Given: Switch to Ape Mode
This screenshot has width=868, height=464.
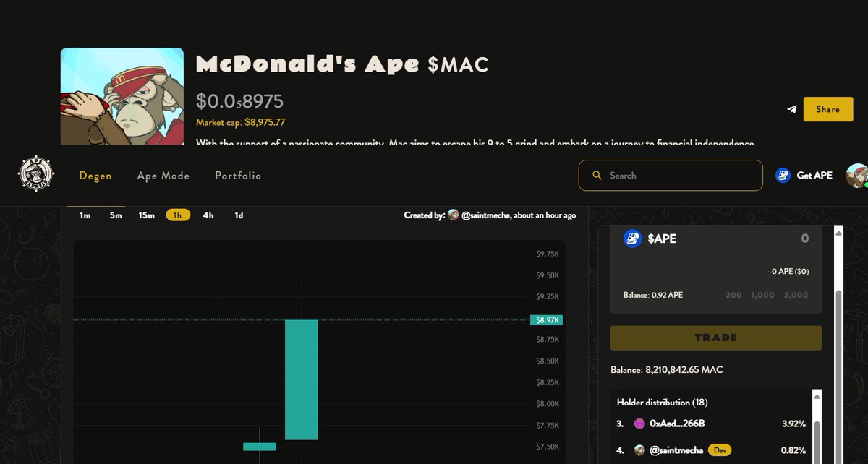Looking at the screenshot, I should (x=163, y=176).
